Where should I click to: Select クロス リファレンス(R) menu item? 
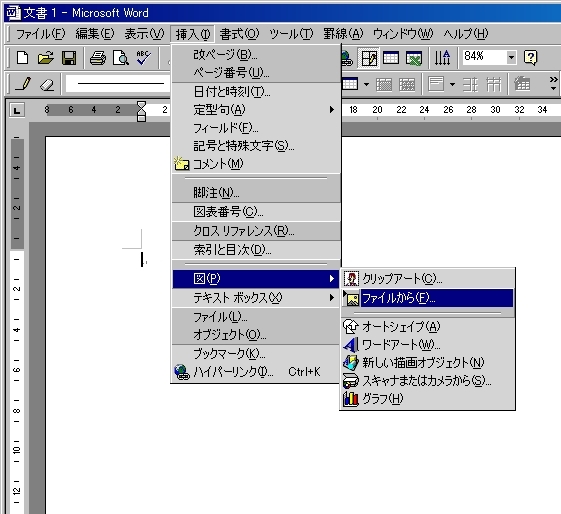(x=256, y=231)
